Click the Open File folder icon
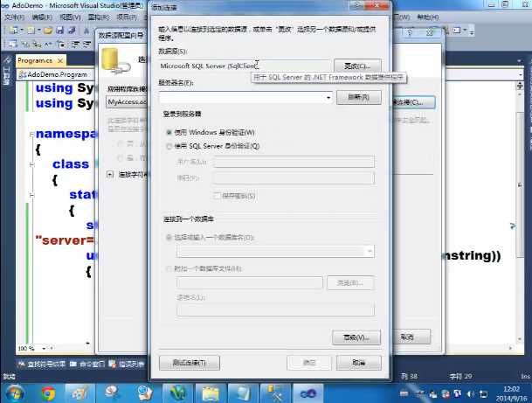532x403 pixels. 48,31
